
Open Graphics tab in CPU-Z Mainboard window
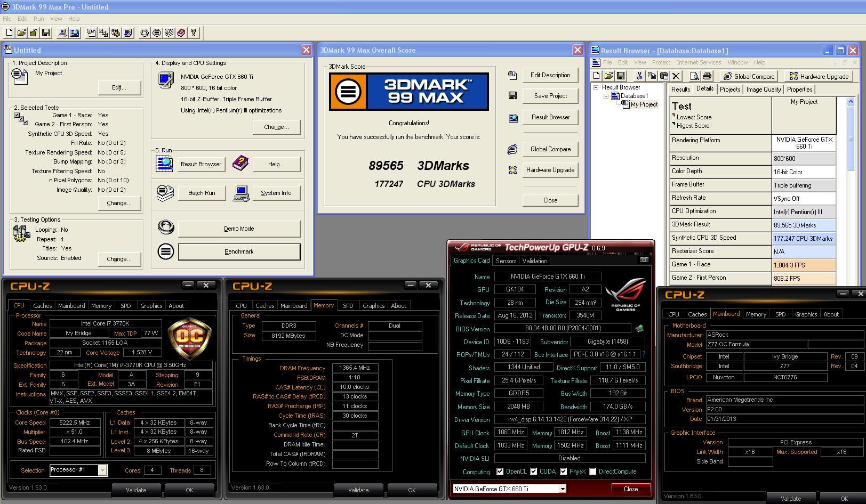click(806, 314)
